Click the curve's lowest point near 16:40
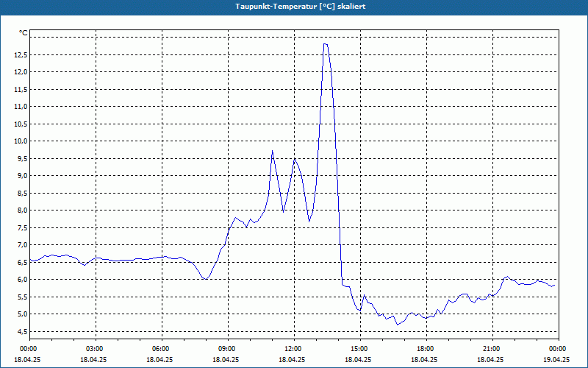 click(x=397, y=325)
